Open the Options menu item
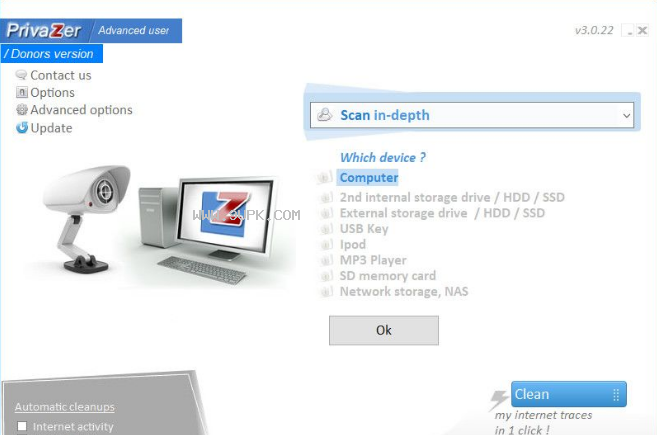Screen dimensions: 657x435 (x=52, y=92)
